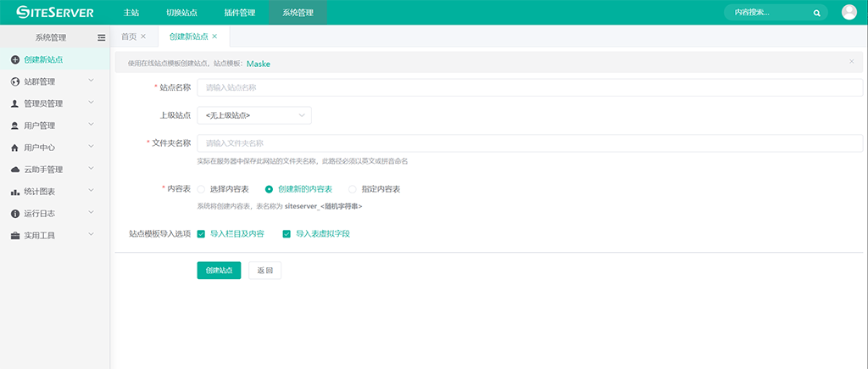
Task: Uncheck the 导入栏目及内容 checkbox
Action: [201, 233]
